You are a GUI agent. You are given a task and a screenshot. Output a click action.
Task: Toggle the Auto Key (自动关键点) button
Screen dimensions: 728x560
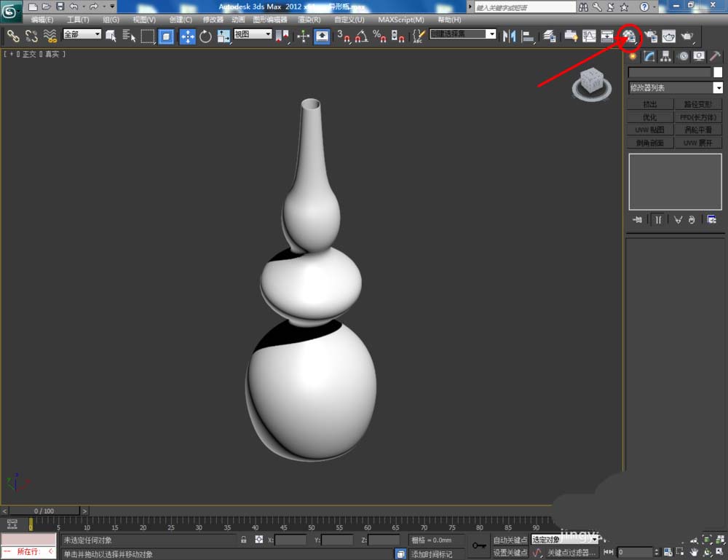510,540
